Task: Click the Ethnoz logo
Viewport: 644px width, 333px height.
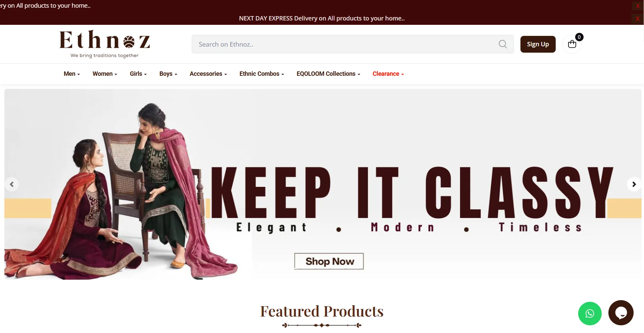Action: [x=105, y=44]
